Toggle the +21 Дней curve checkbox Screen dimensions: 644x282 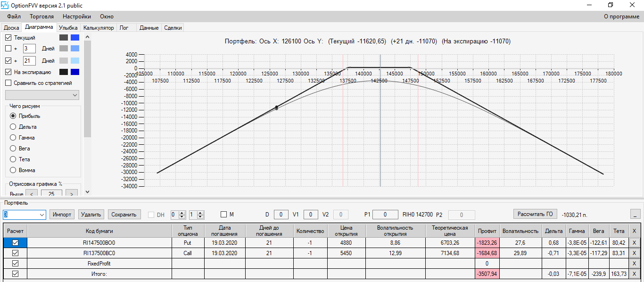(x=8, y=60)
